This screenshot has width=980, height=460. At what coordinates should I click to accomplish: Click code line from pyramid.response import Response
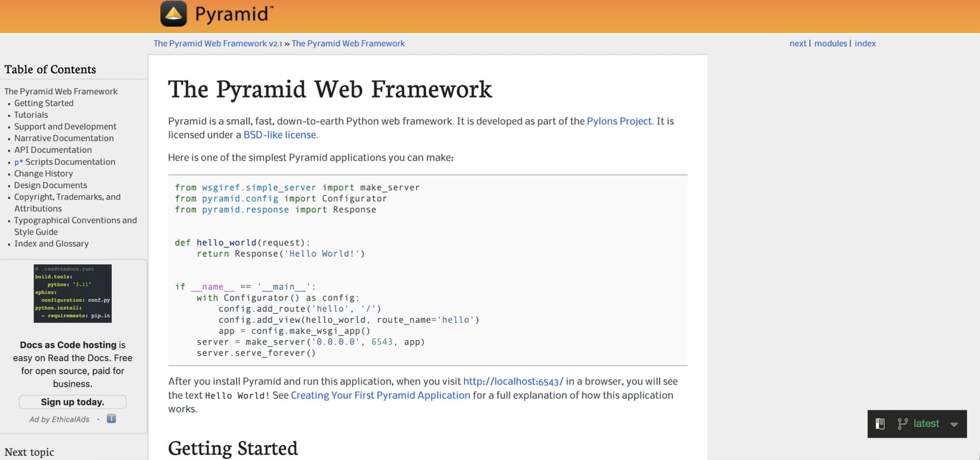(x=275, y=210)
